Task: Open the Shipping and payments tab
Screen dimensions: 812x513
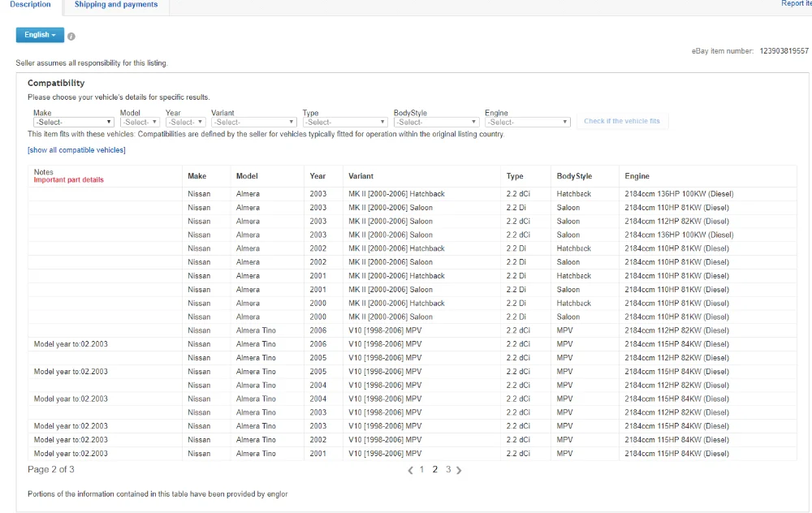Action: (116, 5)
